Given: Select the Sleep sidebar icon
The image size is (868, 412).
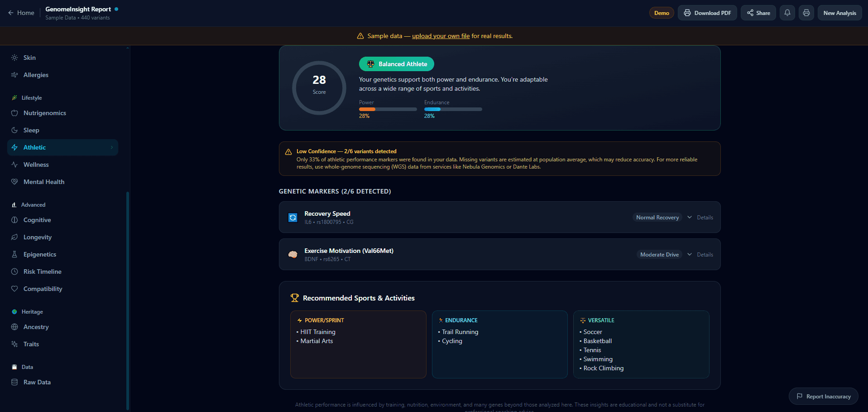Looking at the screenshot, I should pyautogui.click(x=14, y=130).
